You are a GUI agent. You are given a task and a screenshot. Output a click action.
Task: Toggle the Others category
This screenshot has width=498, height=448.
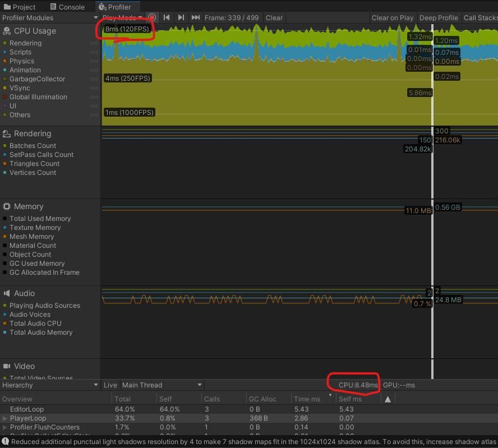click(4, 114)
